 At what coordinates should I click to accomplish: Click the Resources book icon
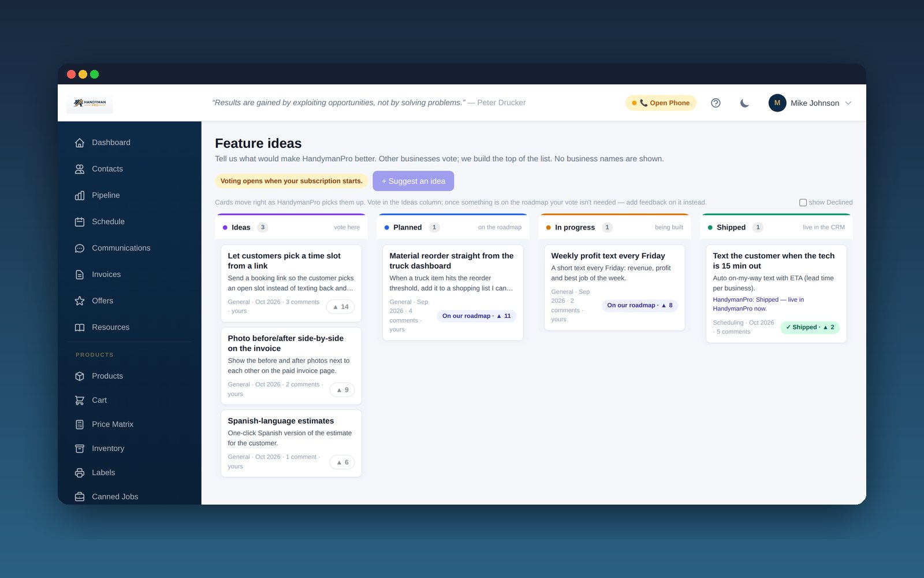point(80,327)
